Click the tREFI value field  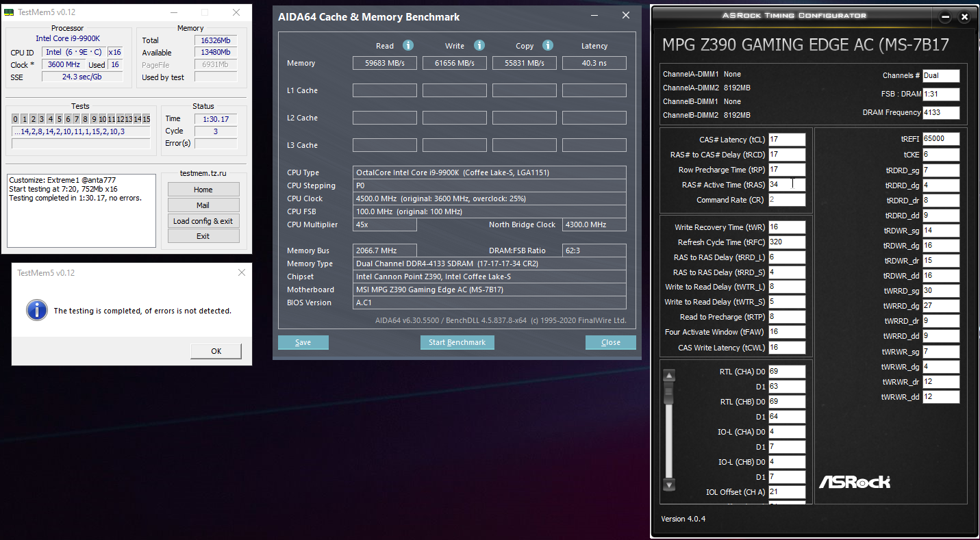(x=941, y=139)
